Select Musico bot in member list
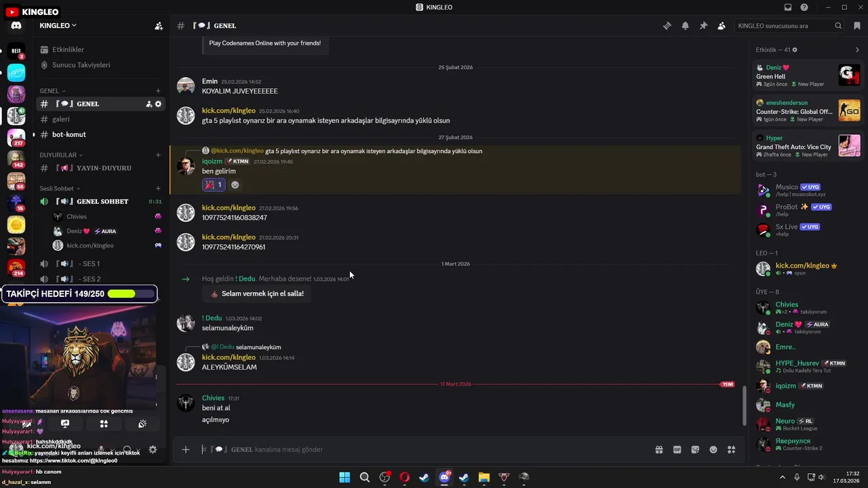The height and width of the screenshot is (488, 868). click(808, 190)
